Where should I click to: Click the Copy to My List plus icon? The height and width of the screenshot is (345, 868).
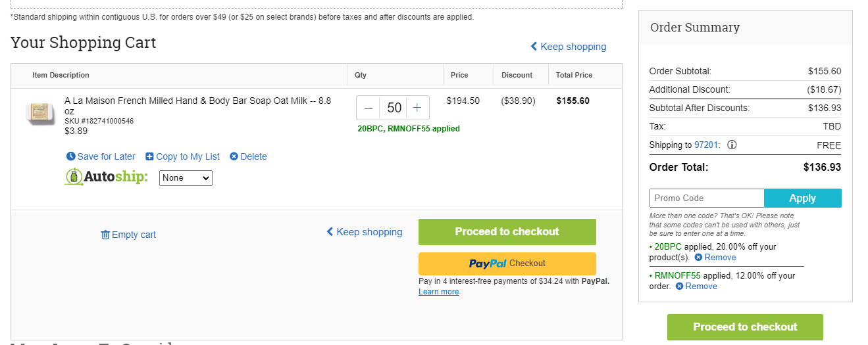point(149,156)
